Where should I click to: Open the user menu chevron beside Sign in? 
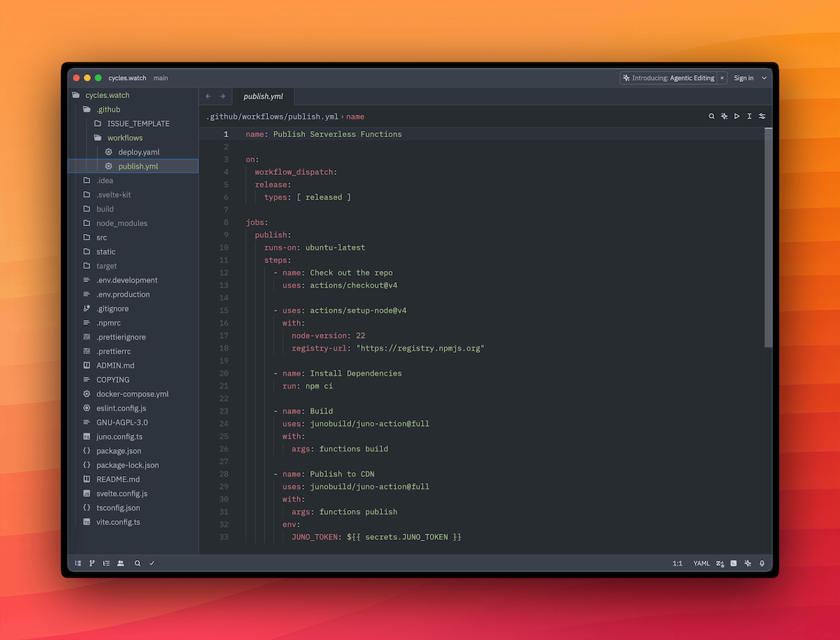(x=764, y=78)
